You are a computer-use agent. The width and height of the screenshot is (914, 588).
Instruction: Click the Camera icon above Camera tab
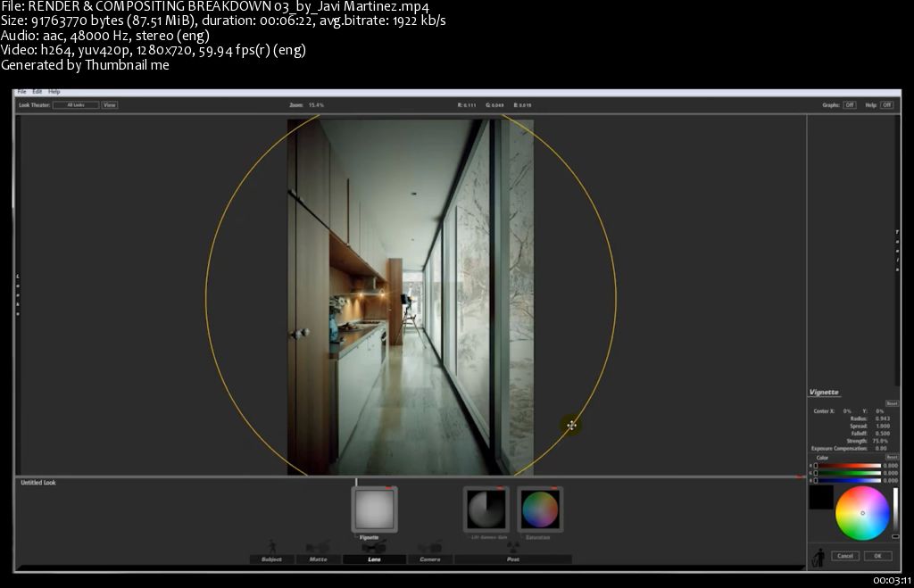click(429, 547)
